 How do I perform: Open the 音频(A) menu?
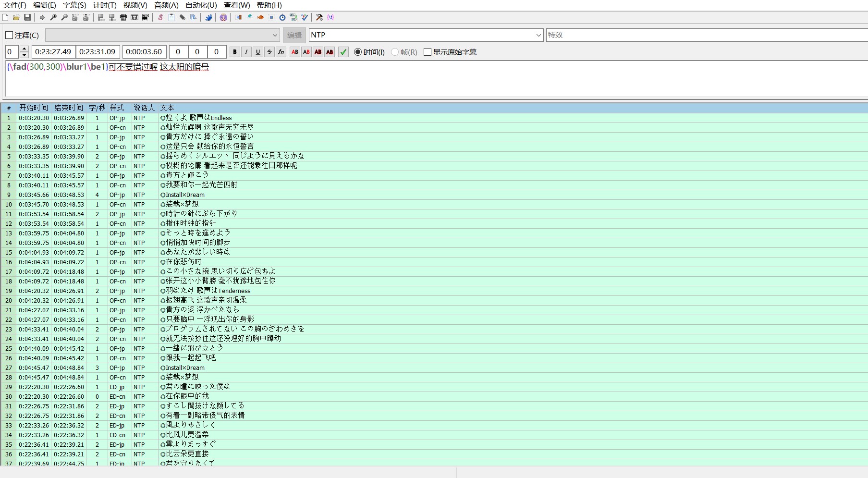166,5
